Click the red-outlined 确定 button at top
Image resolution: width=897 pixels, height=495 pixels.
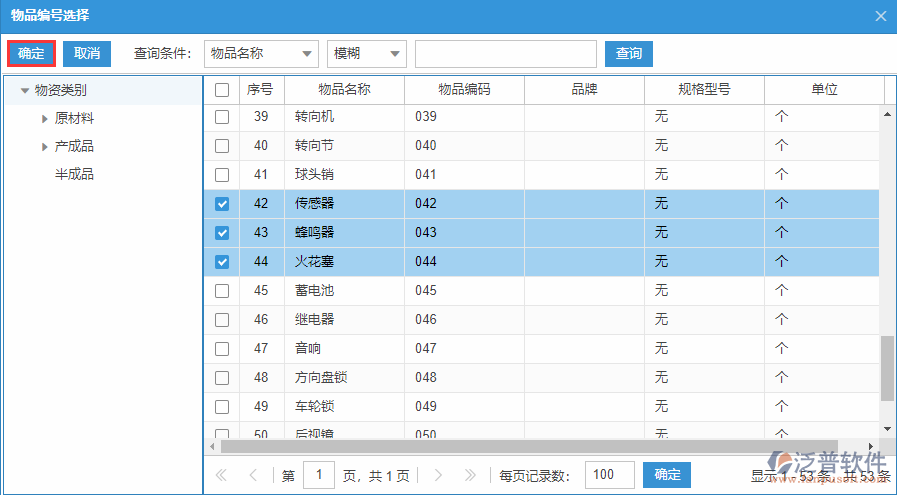pyautogui.click(x=31, y=53)
